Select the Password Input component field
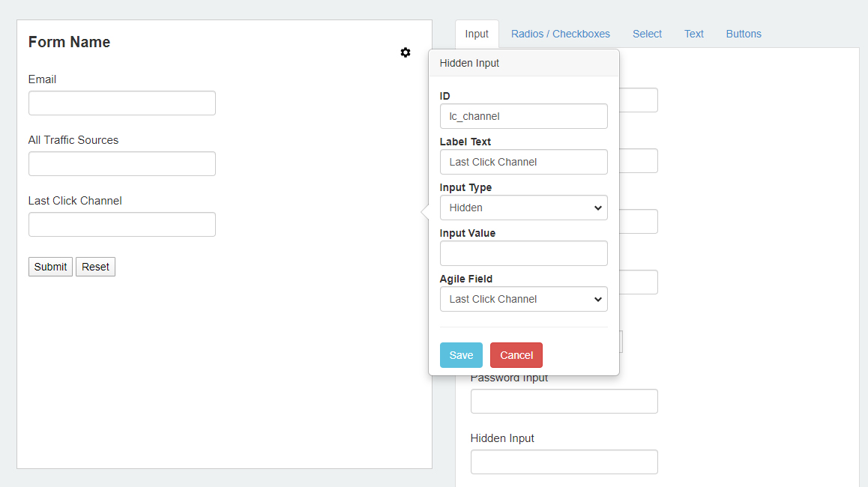The image size is (868, 487). 564,402
